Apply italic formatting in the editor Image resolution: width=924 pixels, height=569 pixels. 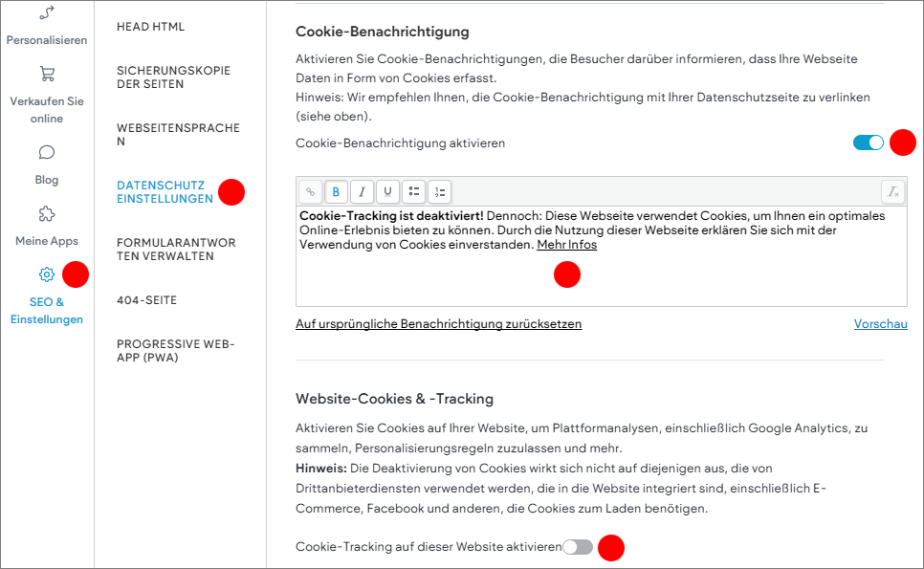[362, 191]
